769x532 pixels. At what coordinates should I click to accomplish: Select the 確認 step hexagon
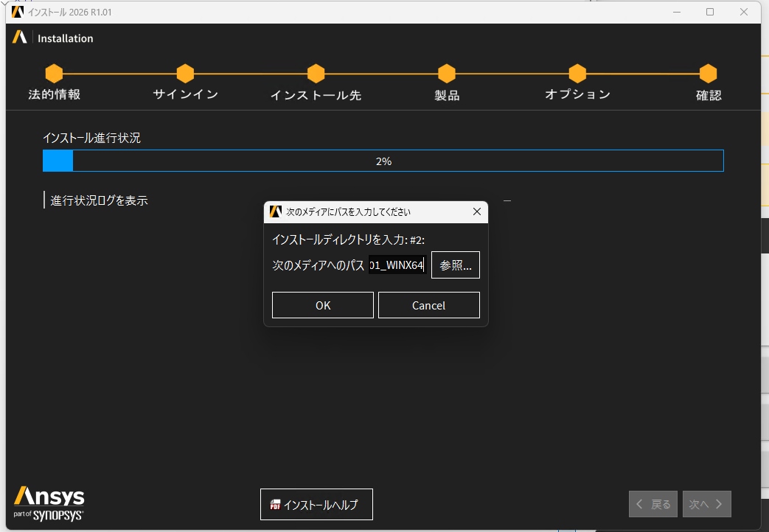click(x=709, y=74)
